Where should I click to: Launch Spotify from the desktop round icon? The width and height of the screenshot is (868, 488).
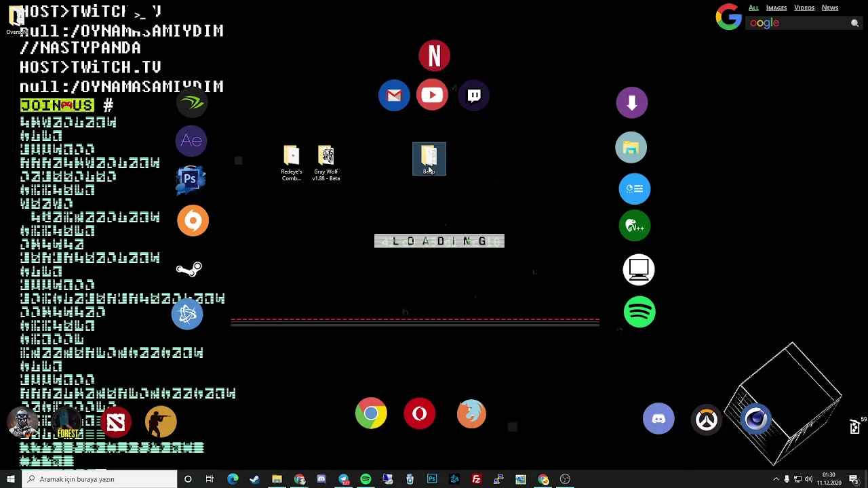tap(639, 312)
